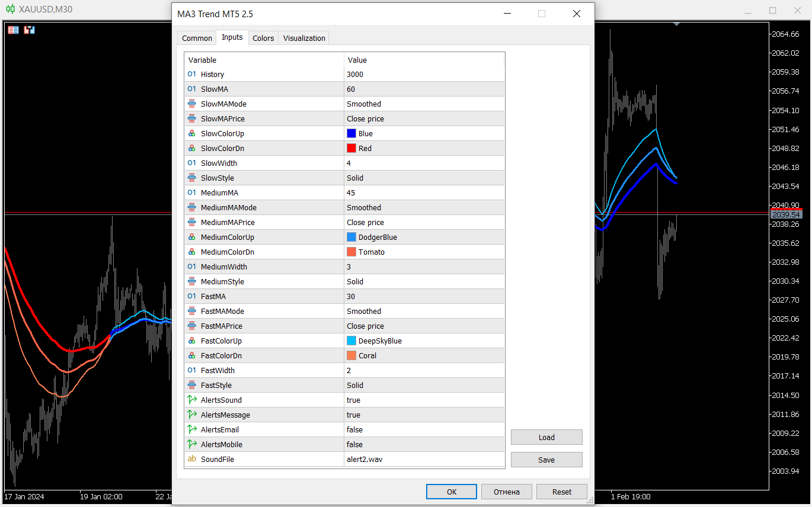
Task: Click the Blue color swatch for SlowColorUp
Action: [351, 133]
